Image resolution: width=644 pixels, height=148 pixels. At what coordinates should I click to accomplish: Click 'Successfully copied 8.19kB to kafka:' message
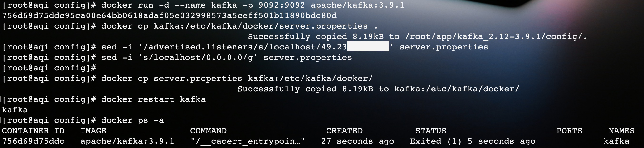(378, 89)
